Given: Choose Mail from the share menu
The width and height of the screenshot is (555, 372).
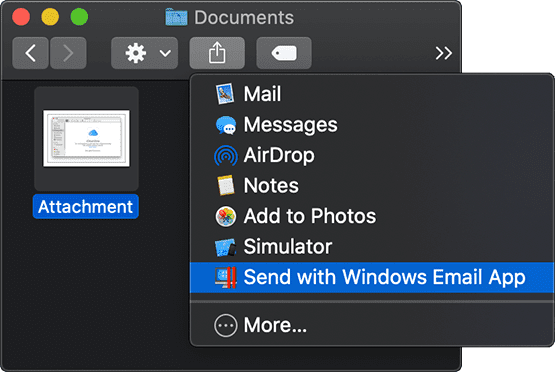Looking at the screenshot, I should pos(372,94).
